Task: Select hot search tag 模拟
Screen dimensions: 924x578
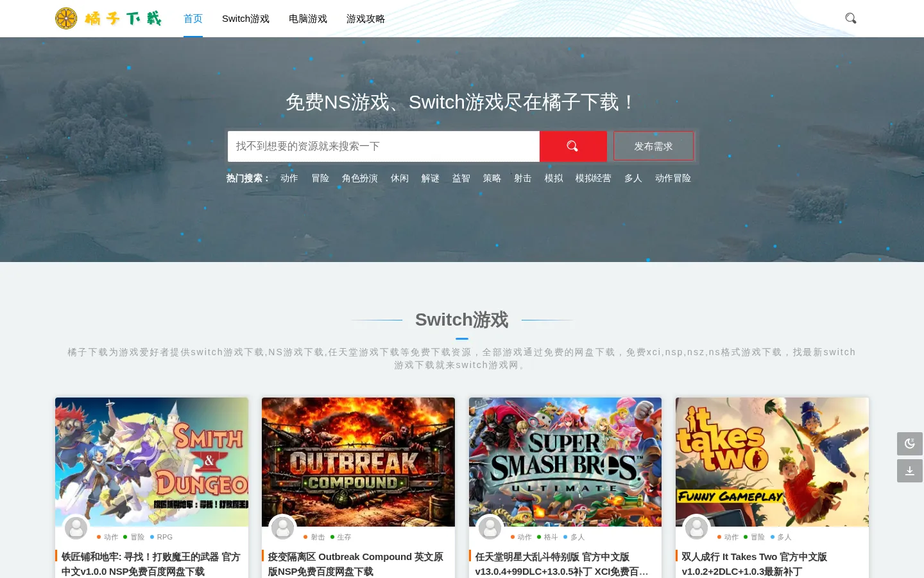Action: coord(554,178)
